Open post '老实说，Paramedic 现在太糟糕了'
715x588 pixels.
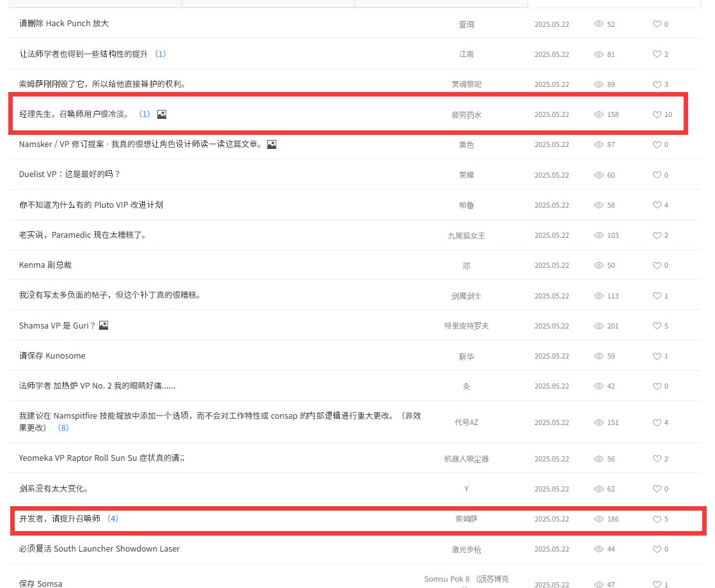click(83, 235)
